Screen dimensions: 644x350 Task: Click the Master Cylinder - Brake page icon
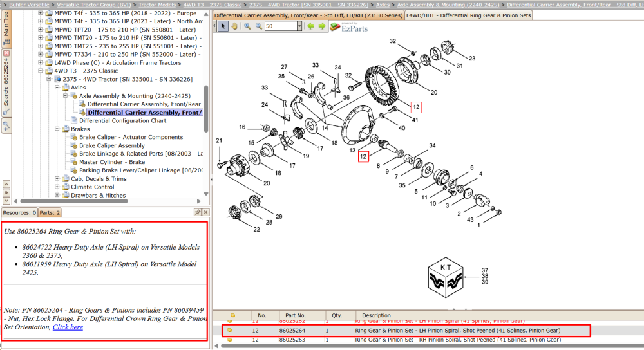point(74,161)
